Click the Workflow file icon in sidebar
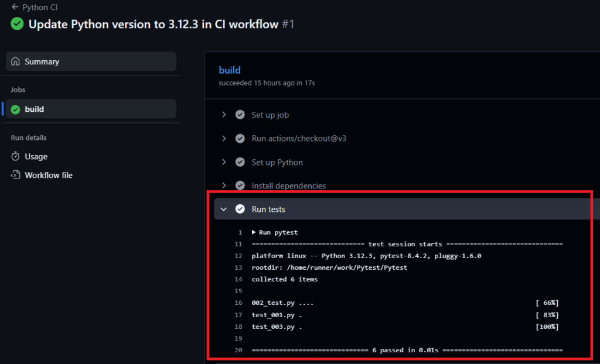This screenshot has width=600, height=364. (x=16, y=175)
